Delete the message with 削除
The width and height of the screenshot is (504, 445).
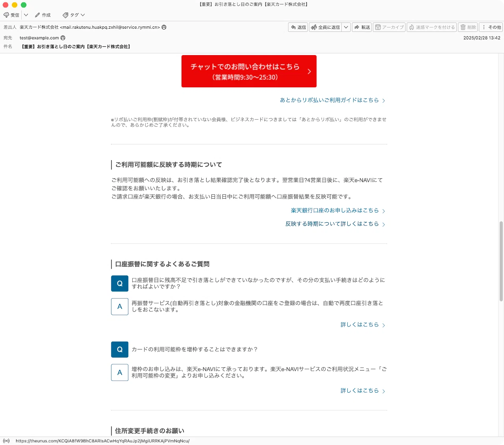click(468, 27)
